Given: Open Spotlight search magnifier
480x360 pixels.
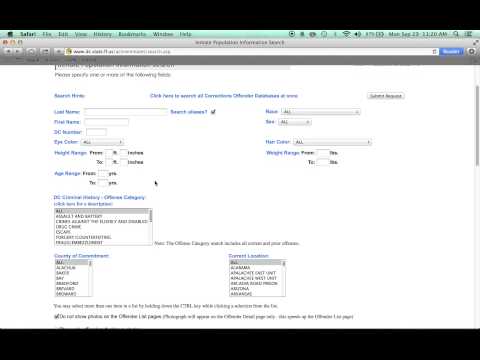Looking at the screenshot, I should point(456,34).
